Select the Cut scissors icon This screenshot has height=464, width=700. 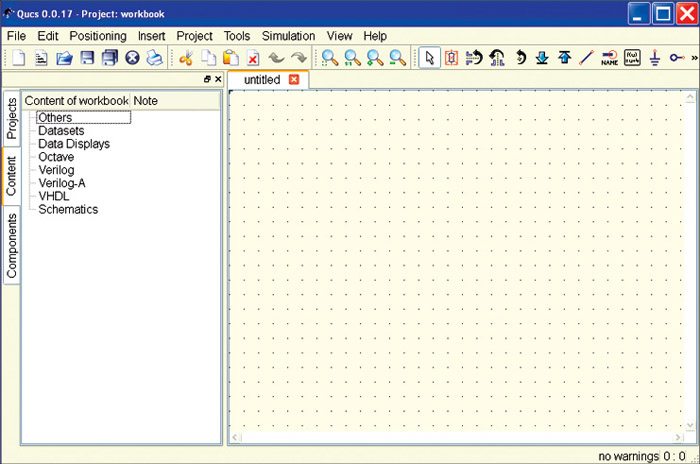point(185,58)
